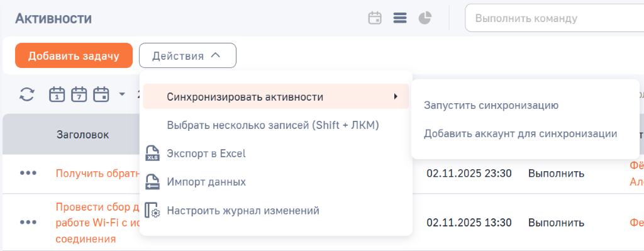
Task: Click the 'Активности' section title
Action: click(53, 18)
